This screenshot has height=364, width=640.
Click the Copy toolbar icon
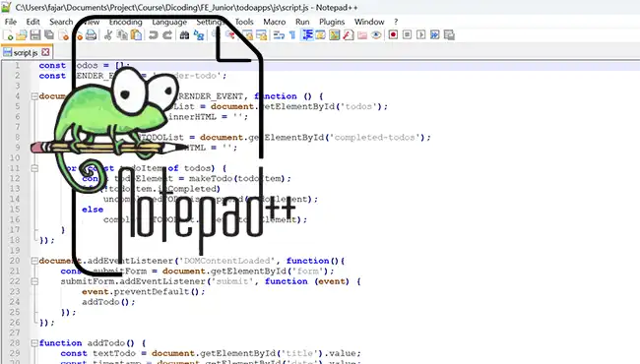point(122,35)
